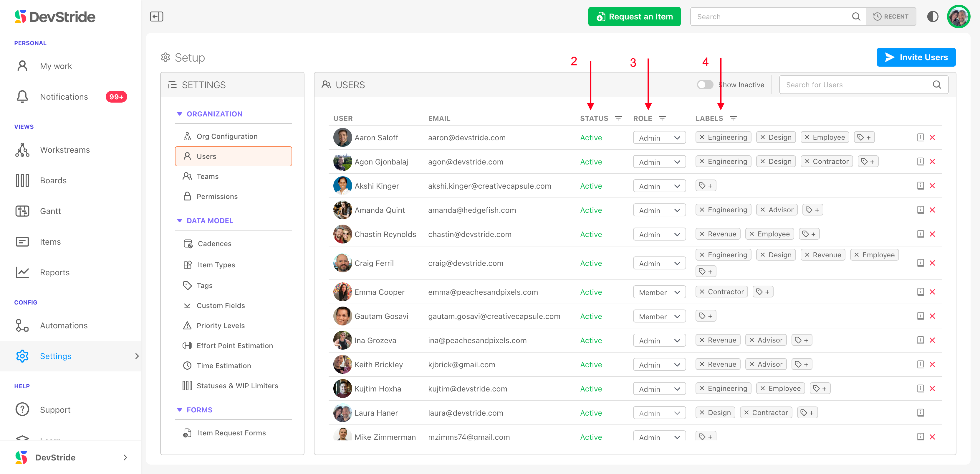This screenshot has height=474, width=980.
Task: Delete Aaron Saloff with red X
Action: 932,137
